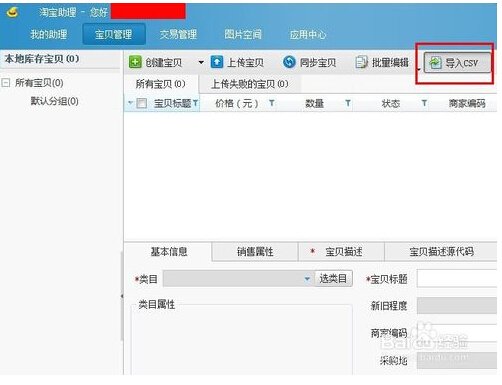Open the 应用中心 main tab
Screen dimensions: 502x385
click(x=308, y=34)
